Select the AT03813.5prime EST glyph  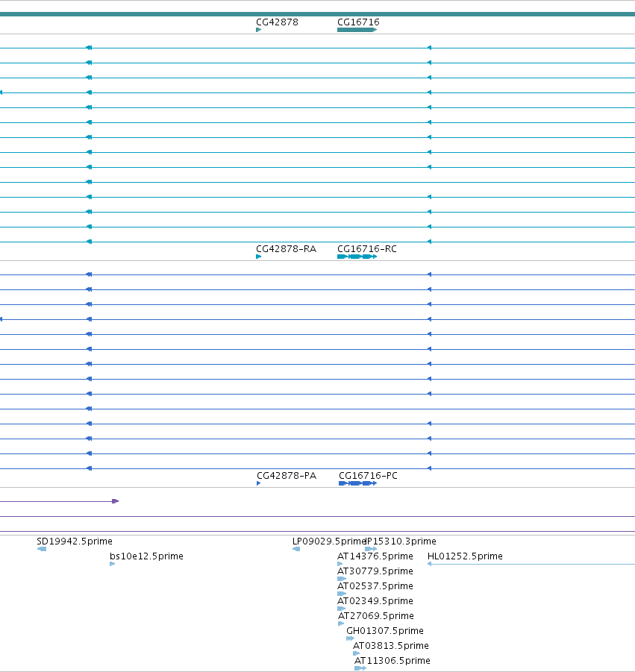[357, 653]
